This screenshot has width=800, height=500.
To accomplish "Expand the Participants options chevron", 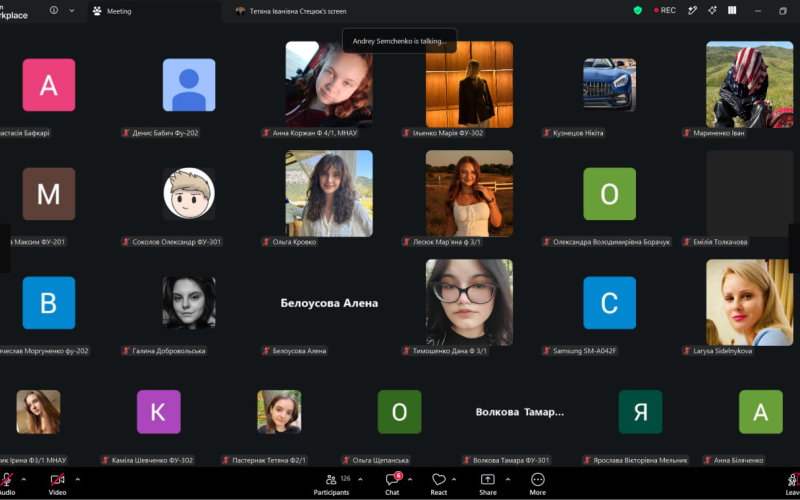I will point(360,480).
